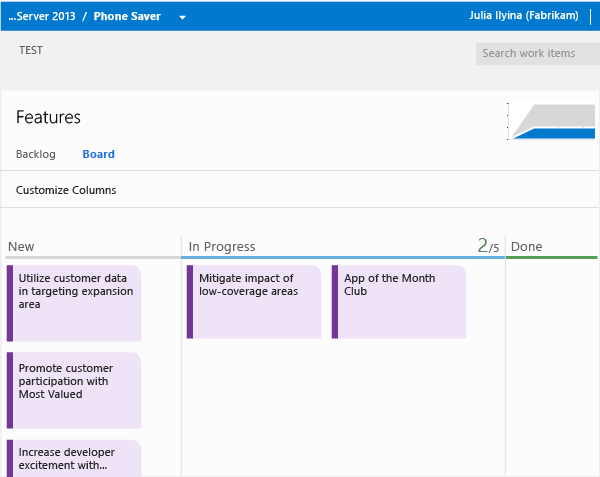Select the New column header

pyautogui.click(x=21, y=247)
